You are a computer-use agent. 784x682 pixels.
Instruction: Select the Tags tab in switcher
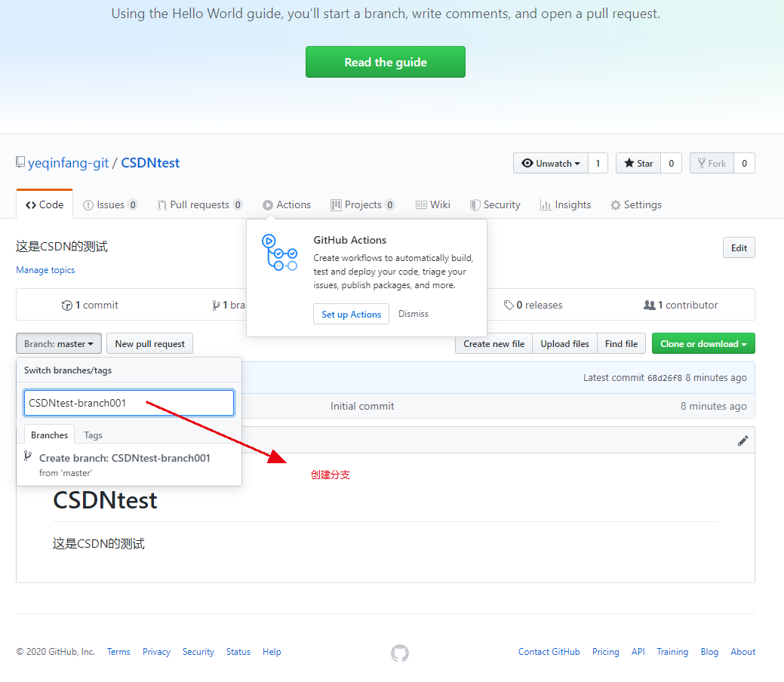tap(93, 435)
